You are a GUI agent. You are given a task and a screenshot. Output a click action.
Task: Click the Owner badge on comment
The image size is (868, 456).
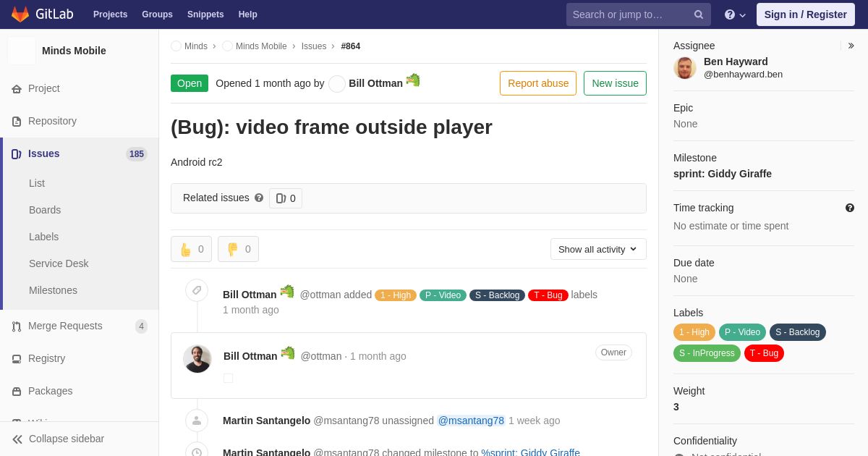click(613, 352)
